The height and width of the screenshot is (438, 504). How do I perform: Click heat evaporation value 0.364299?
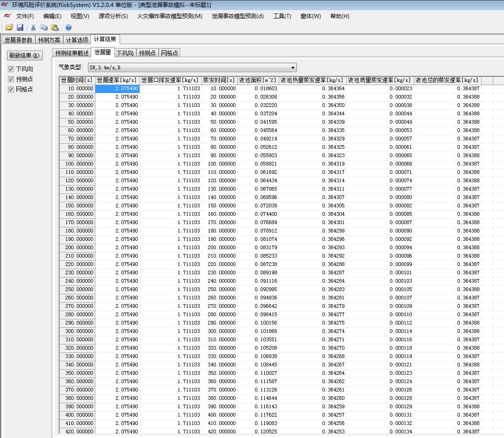click(312, 231)
